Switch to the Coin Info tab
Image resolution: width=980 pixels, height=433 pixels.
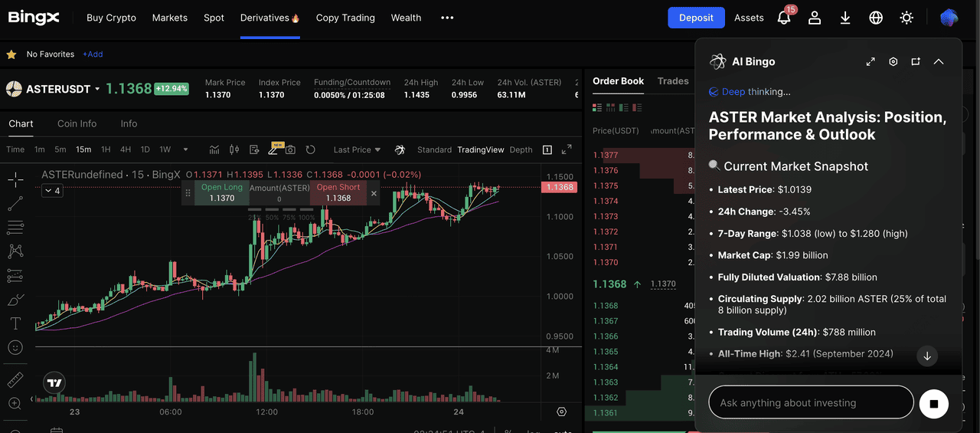tap(77, 123)
